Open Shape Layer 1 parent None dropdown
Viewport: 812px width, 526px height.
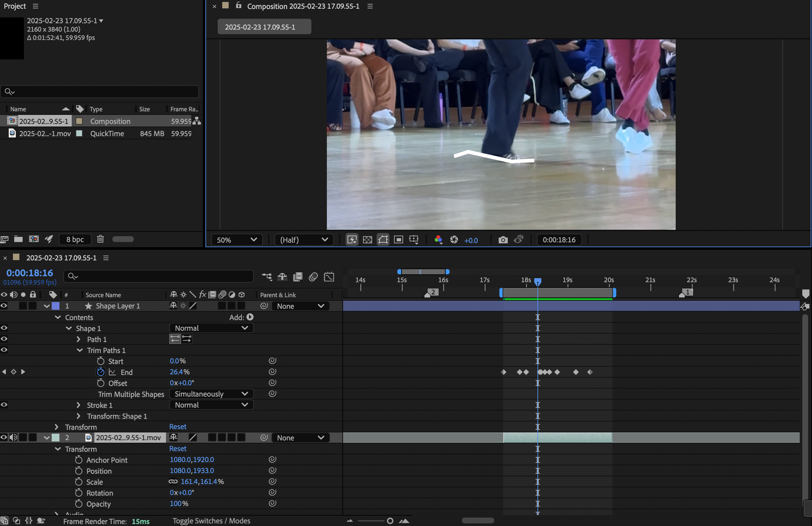pyautogui.click(x=301, y=306)
